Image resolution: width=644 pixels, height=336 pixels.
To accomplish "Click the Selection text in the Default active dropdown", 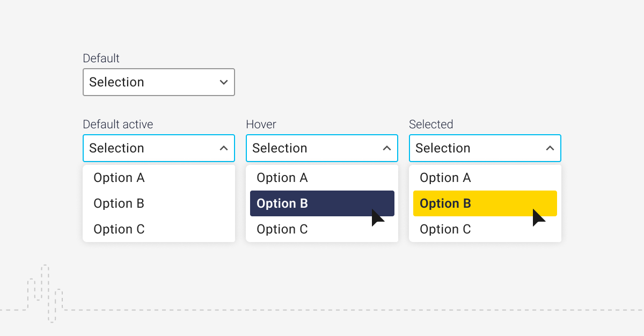I will (x=116, y=148).
